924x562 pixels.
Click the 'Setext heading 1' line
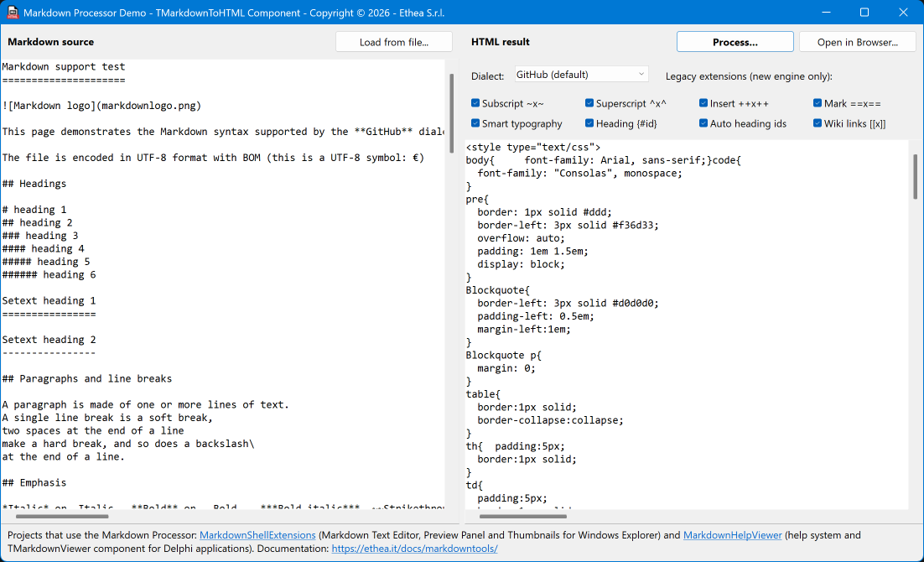[49, 300]
